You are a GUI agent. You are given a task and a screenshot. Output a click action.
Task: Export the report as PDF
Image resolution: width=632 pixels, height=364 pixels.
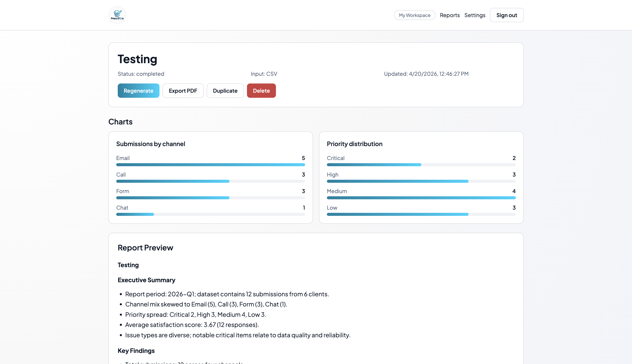183,91
